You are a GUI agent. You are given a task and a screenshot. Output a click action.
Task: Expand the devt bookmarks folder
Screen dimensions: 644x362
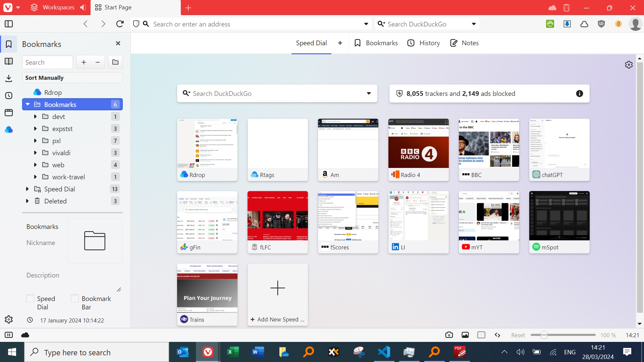[x=35, y=116]
